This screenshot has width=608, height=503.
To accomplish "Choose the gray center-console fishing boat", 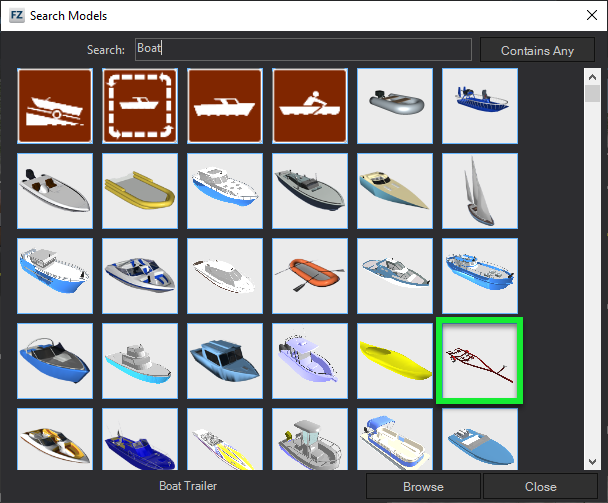I will pos(310,439).
